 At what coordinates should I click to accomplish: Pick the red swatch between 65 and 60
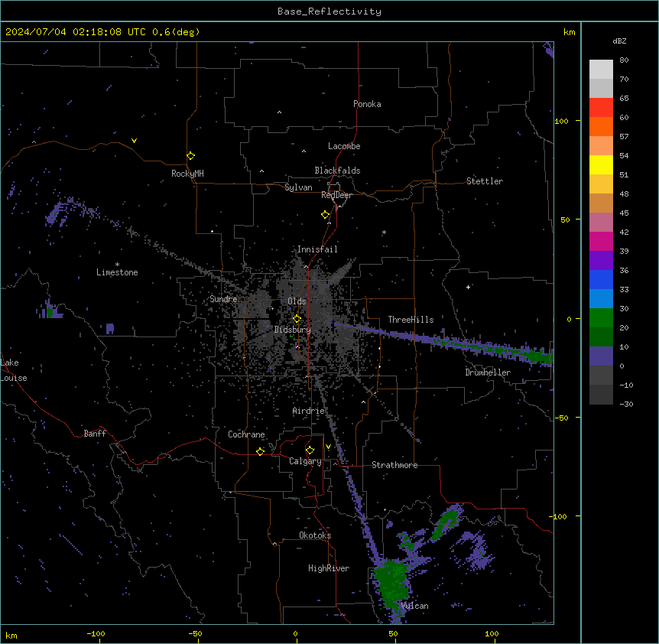click(601, 108)
